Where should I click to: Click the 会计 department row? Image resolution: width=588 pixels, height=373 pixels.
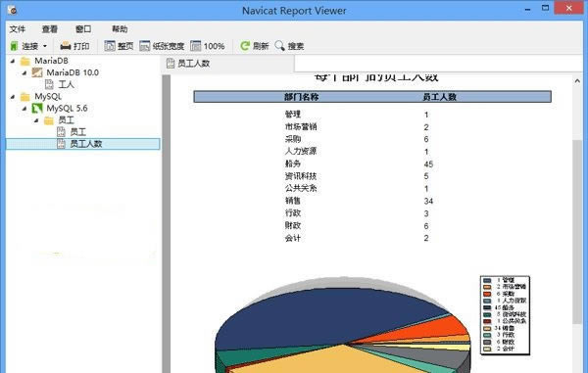click(x=293, y=238)
